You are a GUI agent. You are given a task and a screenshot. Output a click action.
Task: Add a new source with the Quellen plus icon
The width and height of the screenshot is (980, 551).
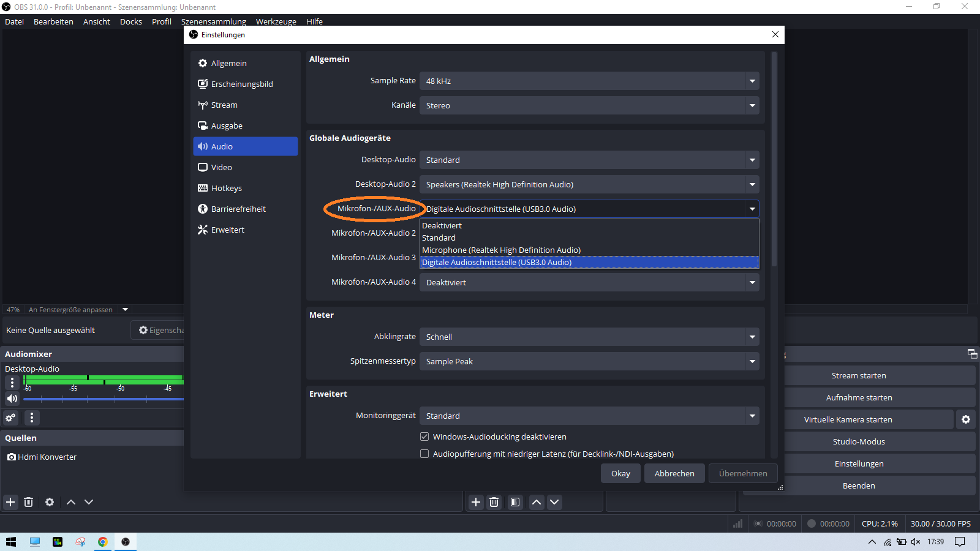[10, 502]
